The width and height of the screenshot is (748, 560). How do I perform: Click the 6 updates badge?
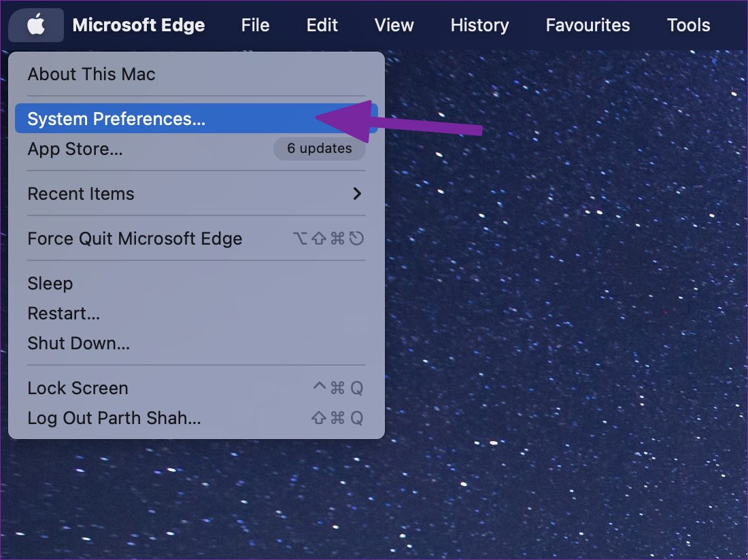point(319,149)
